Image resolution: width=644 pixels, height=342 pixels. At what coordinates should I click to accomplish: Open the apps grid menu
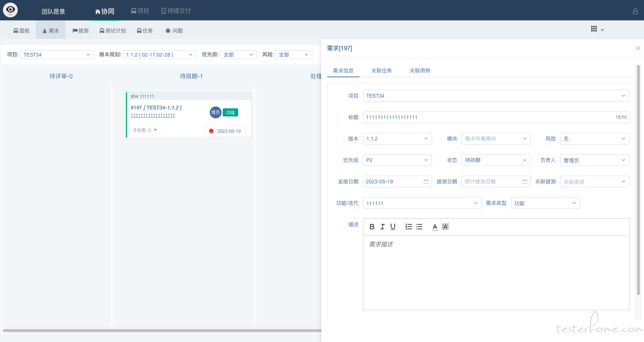594,29
